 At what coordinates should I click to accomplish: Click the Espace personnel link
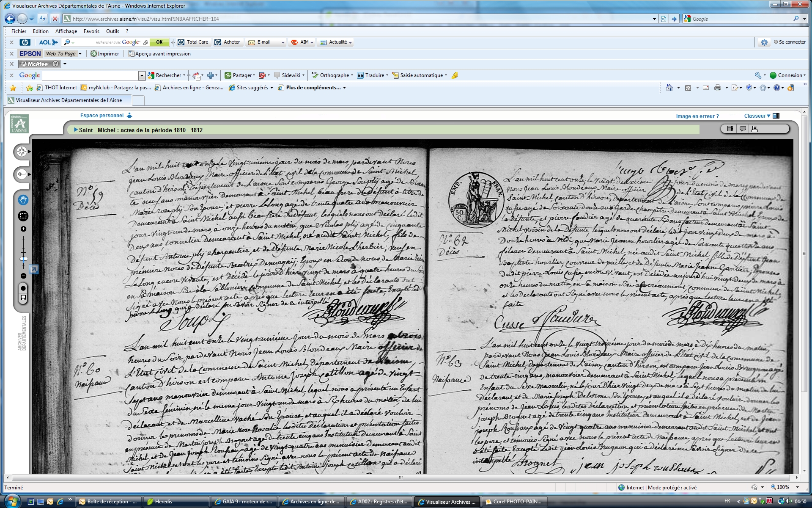pyautogui.click(x=102, y=116)
